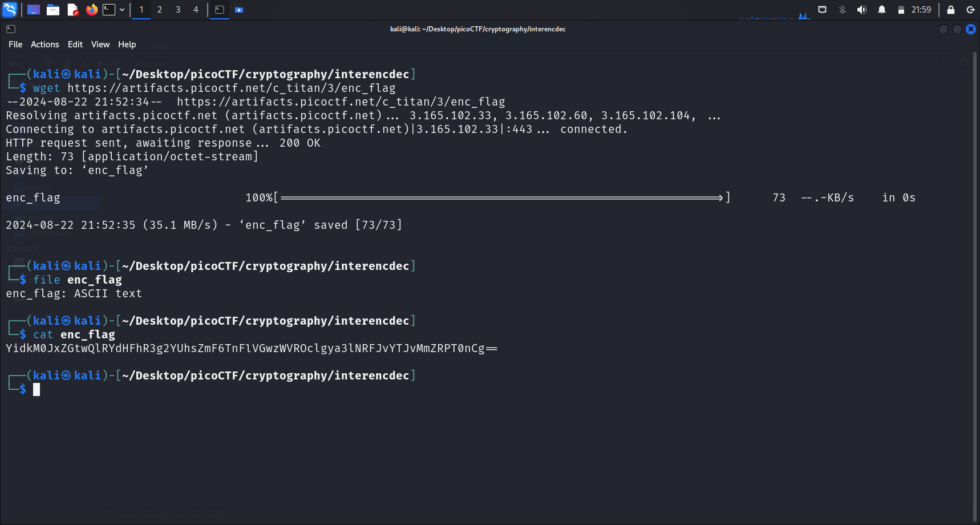Open the File menu
Screen dimensions: 980x525
click(15, 45)
